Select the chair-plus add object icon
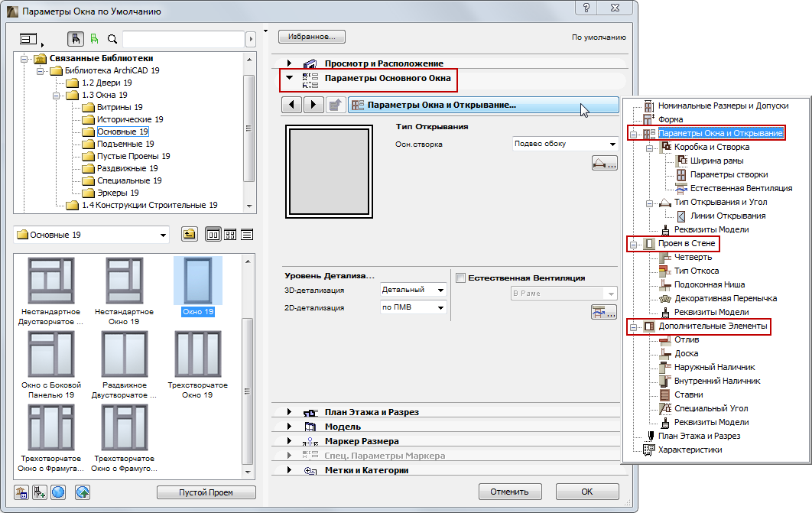 [x=39, y=492]
